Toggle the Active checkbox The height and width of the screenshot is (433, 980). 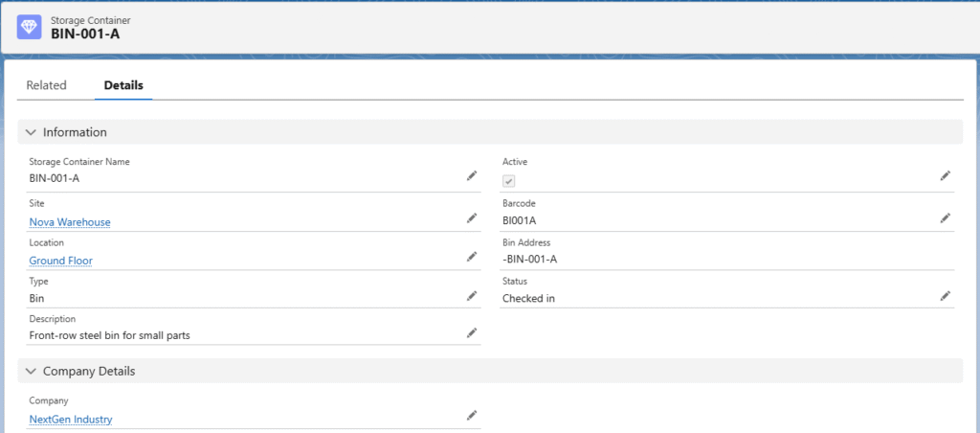point(509,181)
